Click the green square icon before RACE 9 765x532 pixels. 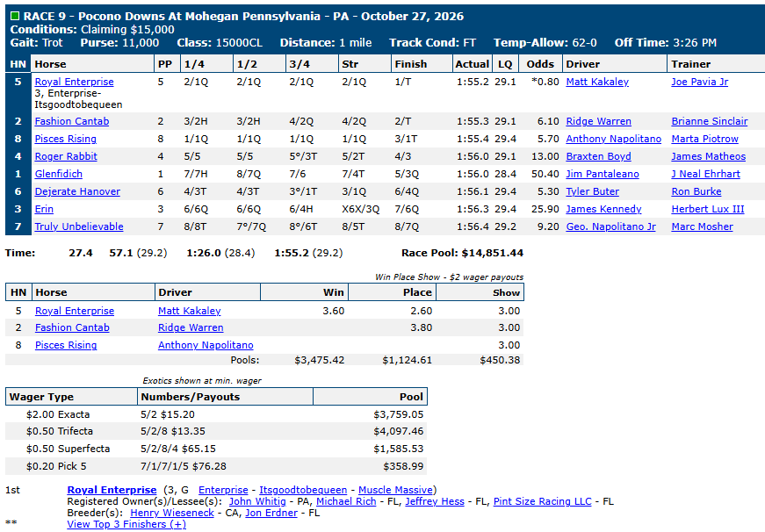click(x=15, y=16)
